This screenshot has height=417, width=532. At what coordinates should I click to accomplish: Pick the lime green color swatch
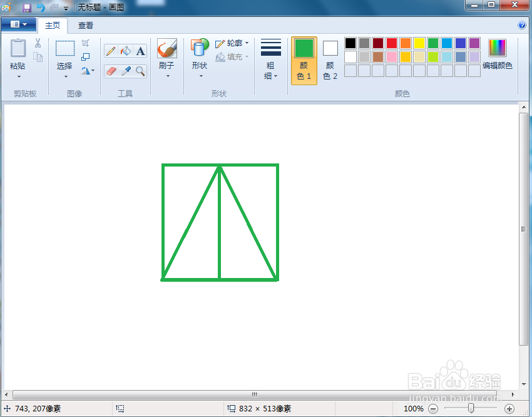tap(433, 56)
